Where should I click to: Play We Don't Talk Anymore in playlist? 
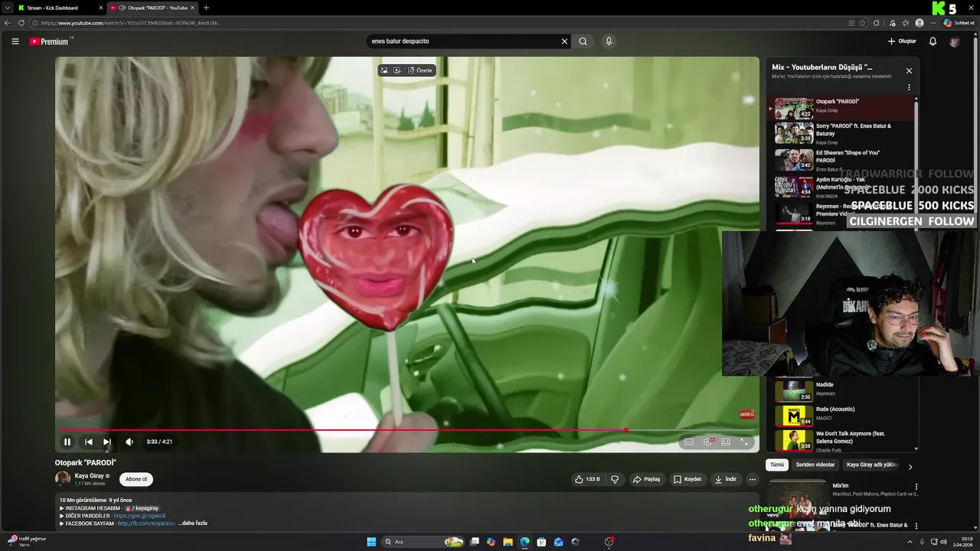[x=841, y=440]
